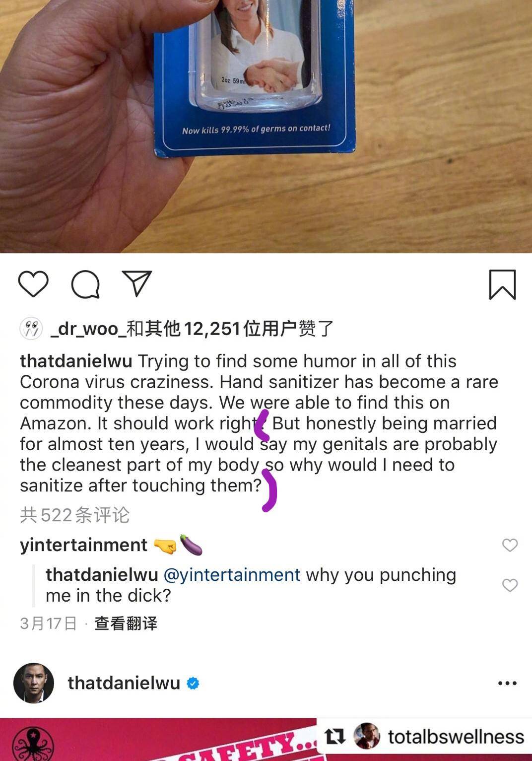This screenshot has width=532, height=761.
Task: Open the verified thatdanielwu username header
Action: click(124, 683)
